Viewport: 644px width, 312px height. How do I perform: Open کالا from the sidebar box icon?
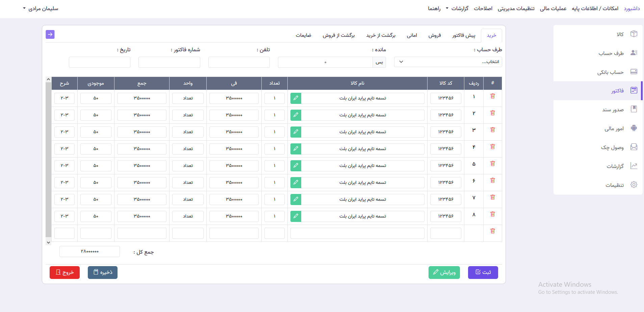(x=634, y=34)
